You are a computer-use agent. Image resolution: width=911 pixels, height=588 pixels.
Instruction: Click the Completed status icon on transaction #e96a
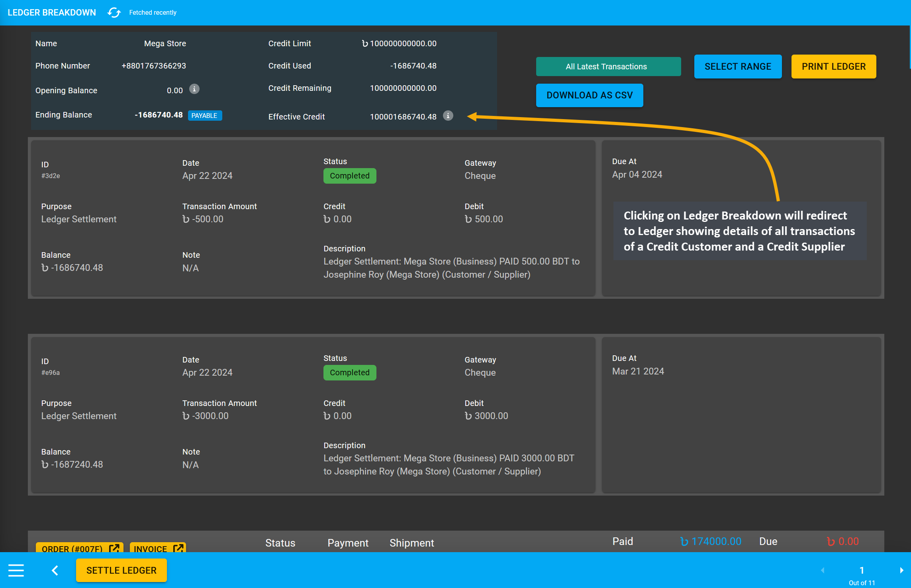350,372
